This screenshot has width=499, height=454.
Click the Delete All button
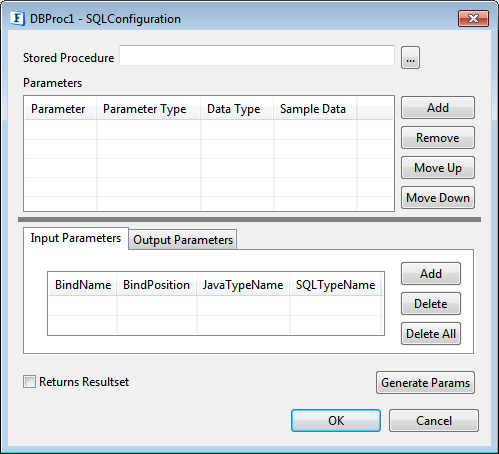point(431,333)
